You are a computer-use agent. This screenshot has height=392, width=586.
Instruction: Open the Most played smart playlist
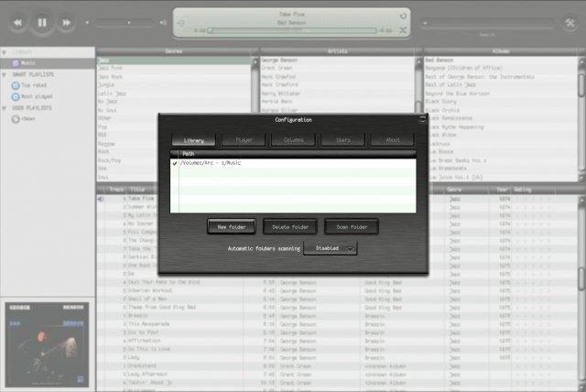point(37,96)
